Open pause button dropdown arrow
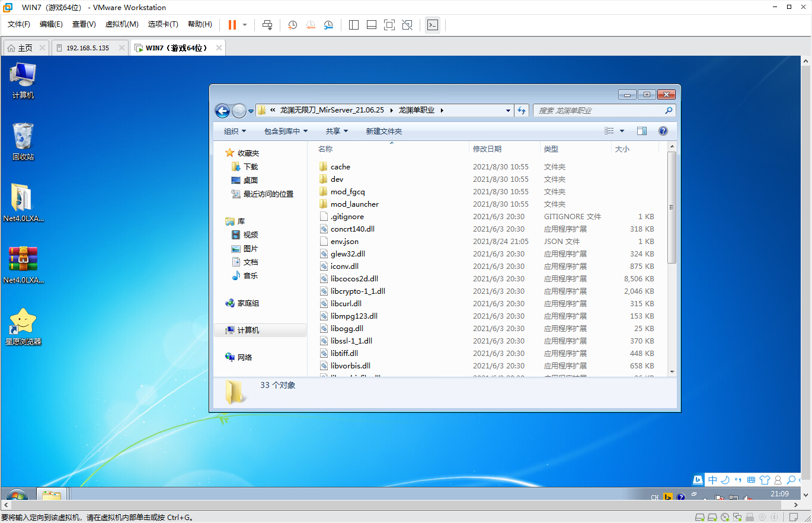The width and height of the screenshot is (812, 523). click(245, 25)
